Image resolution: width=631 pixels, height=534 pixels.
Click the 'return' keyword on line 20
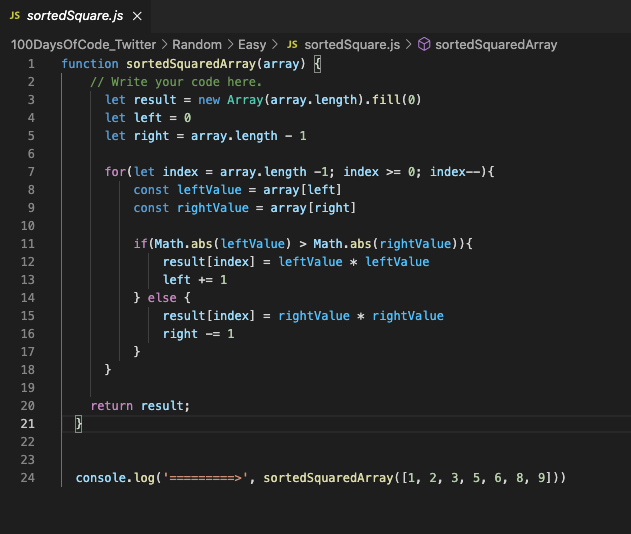(x=111, y=406)
